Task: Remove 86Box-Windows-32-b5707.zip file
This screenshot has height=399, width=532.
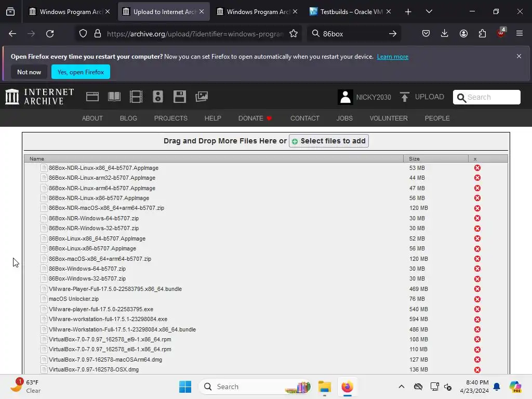Action: point(477,279)
